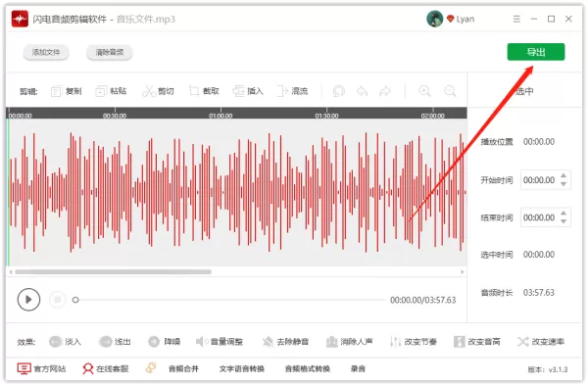Open Change Tempo (改变节奏) effect

click(414, 341)
